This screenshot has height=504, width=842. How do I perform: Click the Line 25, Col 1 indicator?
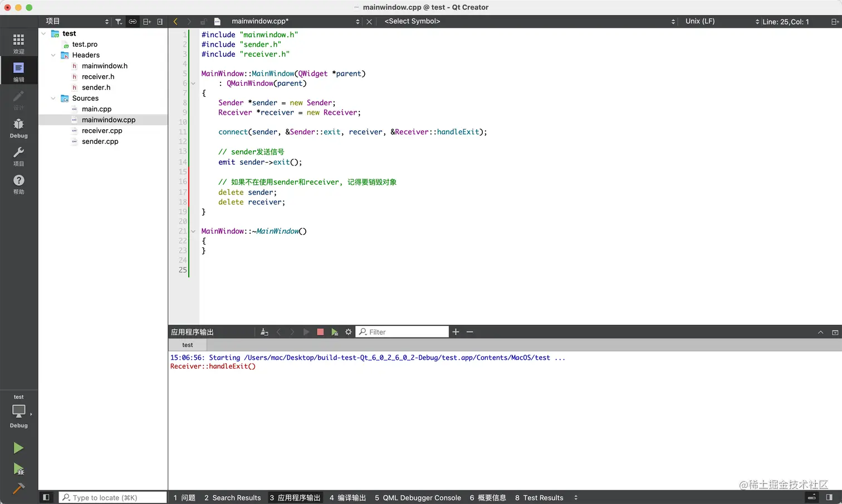pos(786,22)
